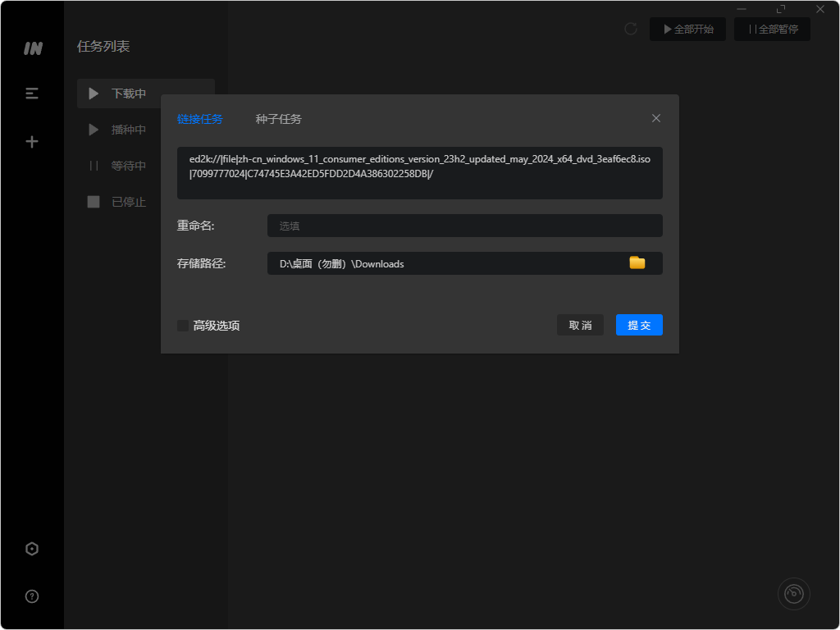This screenshot has width=840, height=630.
Task: Click the speedometer icon at bottom right
Action: pyautogui.click(x=793, y=593)
